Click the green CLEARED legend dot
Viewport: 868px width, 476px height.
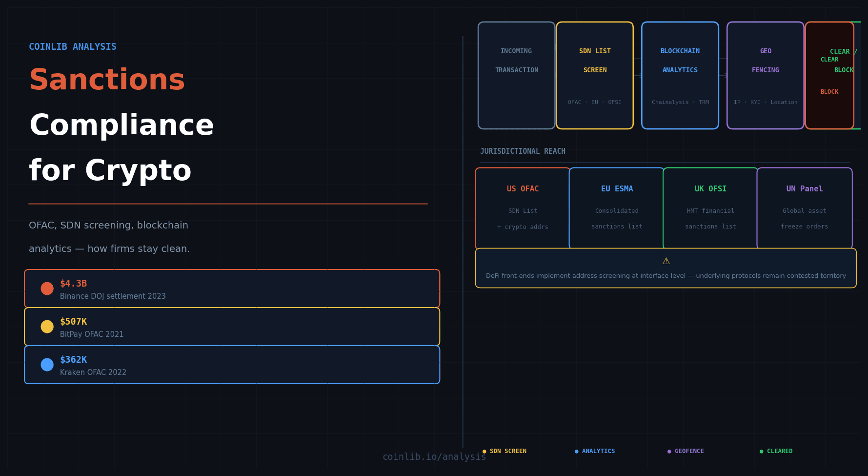point(761,452)
